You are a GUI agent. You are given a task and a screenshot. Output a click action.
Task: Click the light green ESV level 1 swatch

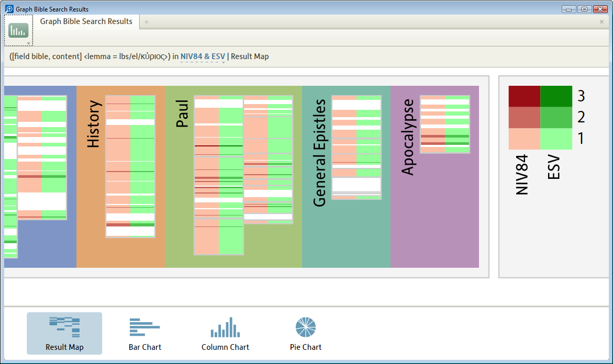tap(556, 139)
